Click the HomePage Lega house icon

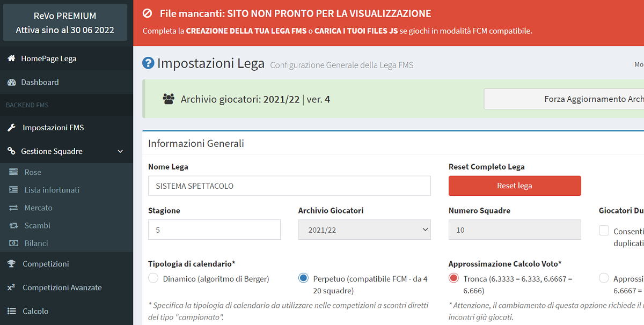coord(11,58)
